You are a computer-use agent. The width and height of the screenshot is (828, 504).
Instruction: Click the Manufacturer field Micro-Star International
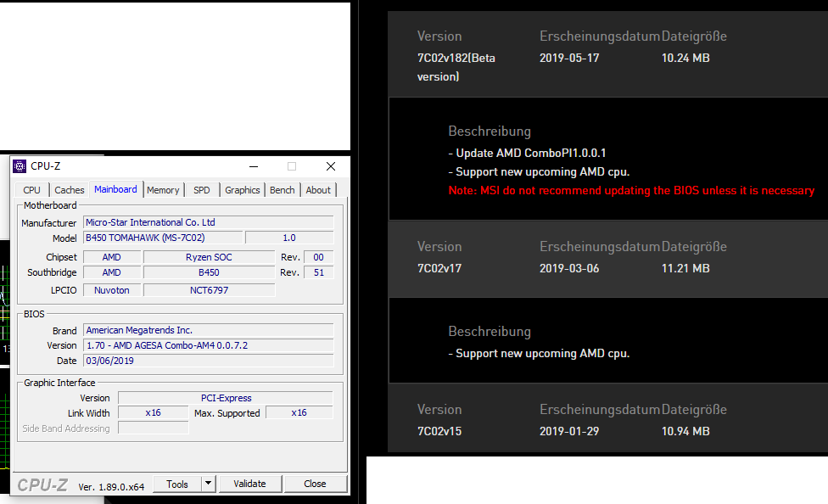click(x=209, y=222)
